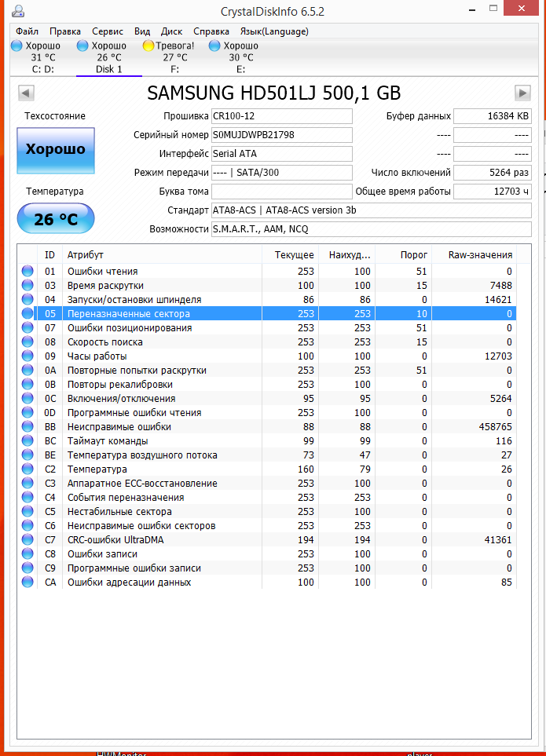The width and height of the screenshot is (546, 756).
Task: Click the Хорошо health status button
Action: click(x=56, y=151)
